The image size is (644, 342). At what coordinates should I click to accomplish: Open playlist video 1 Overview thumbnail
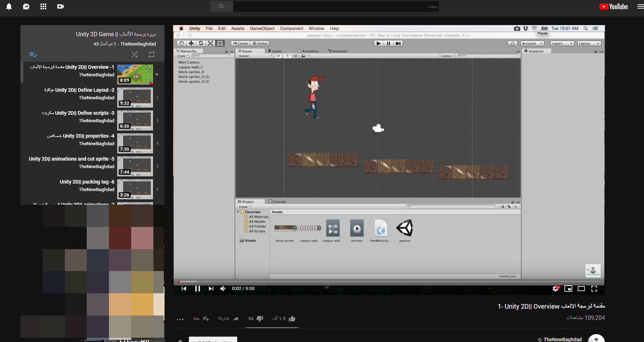(x=135, y=74)
